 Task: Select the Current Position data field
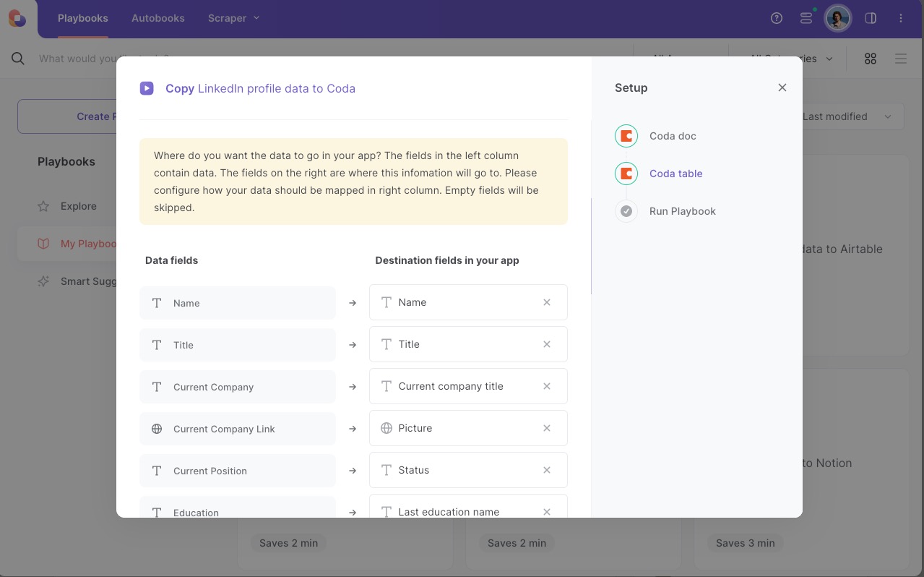238,471
